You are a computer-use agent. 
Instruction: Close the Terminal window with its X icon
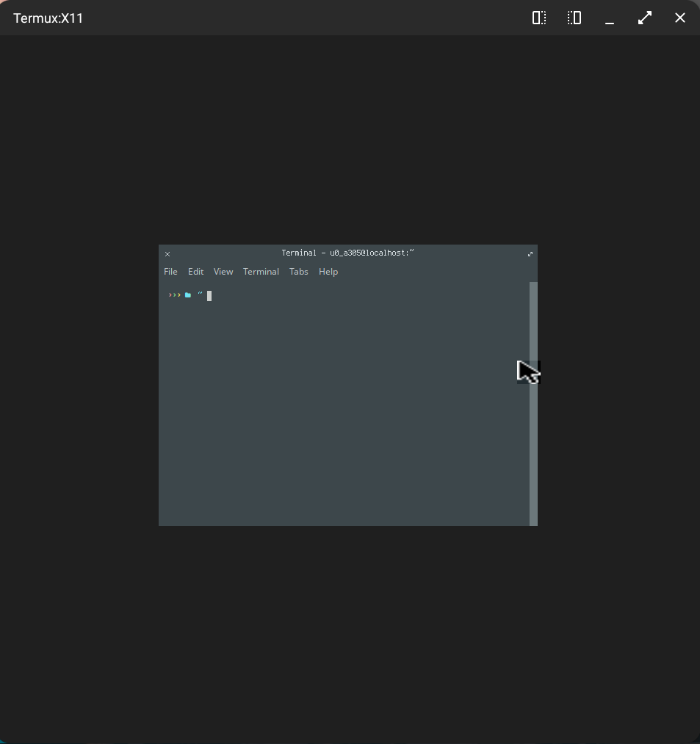coord(167,254)
